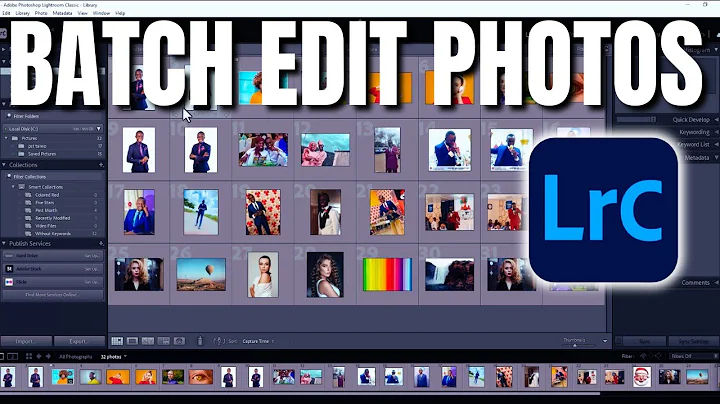Expand the Keywording panel
Viewport: 720px width, 404px height.
(716, 132)
